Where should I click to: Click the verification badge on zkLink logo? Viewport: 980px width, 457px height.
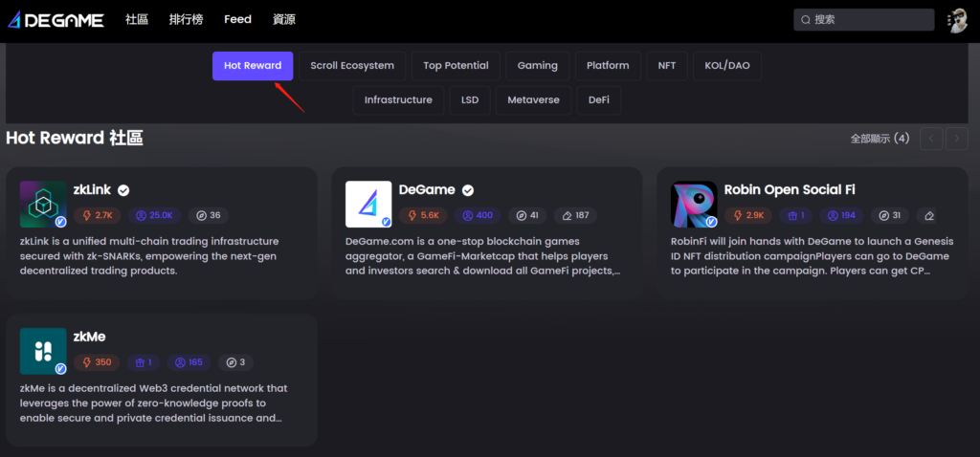pyautogui.click(x=60, y=222)
